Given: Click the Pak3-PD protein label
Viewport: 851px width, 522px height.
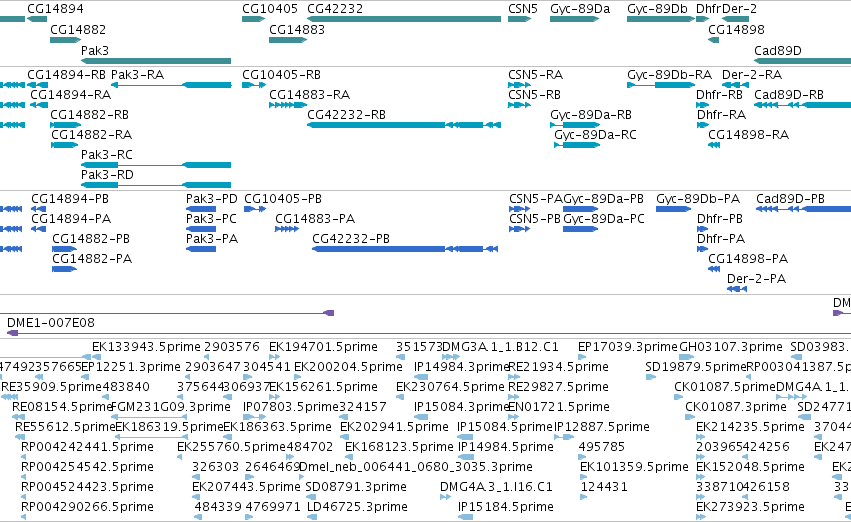Looking at the screenshot, I should coord(212,199).
